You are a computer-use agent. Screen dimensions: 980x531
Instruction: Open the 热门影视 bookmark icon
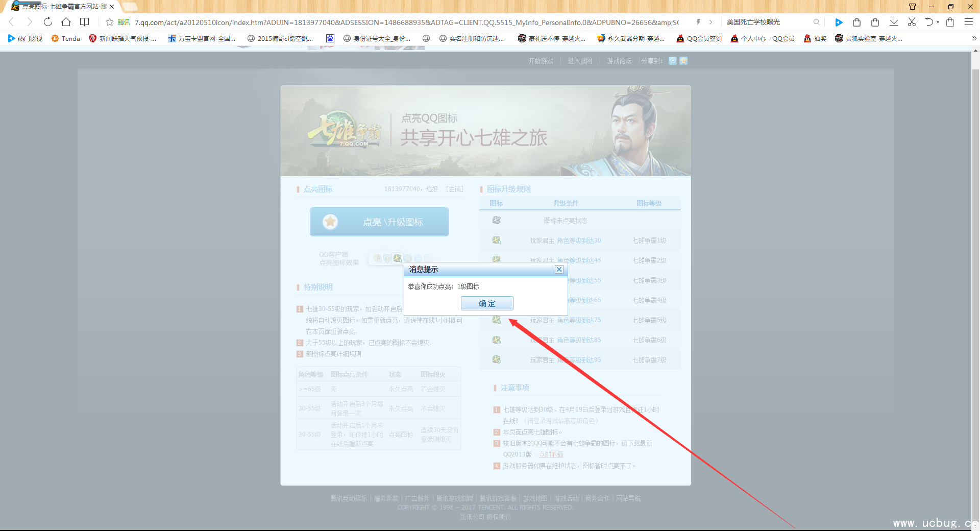[x=11, y=38]
